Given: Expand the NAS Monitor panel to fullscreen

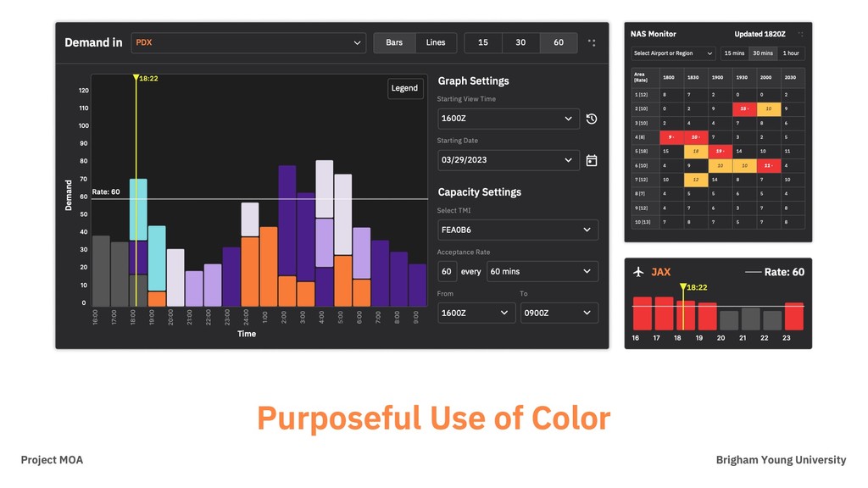Looking at the screenshot, I should [x=800, y=34].
